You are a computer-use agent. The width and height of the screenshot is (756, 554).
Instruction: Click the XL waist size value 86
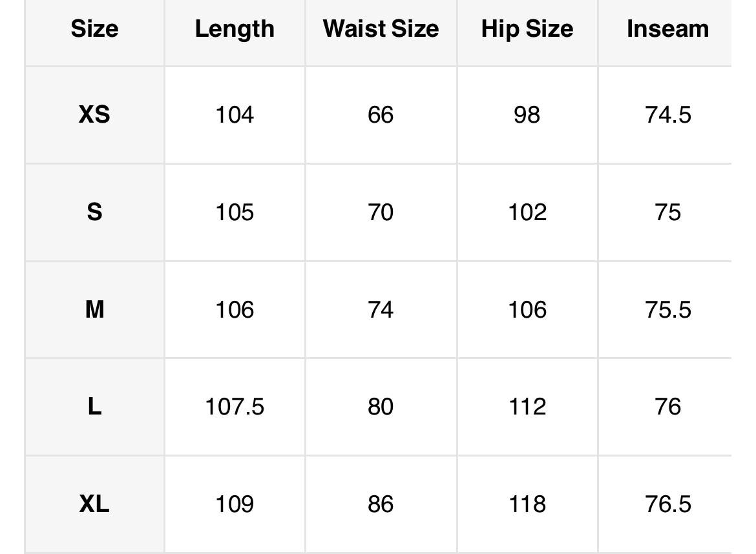[381, 504]
